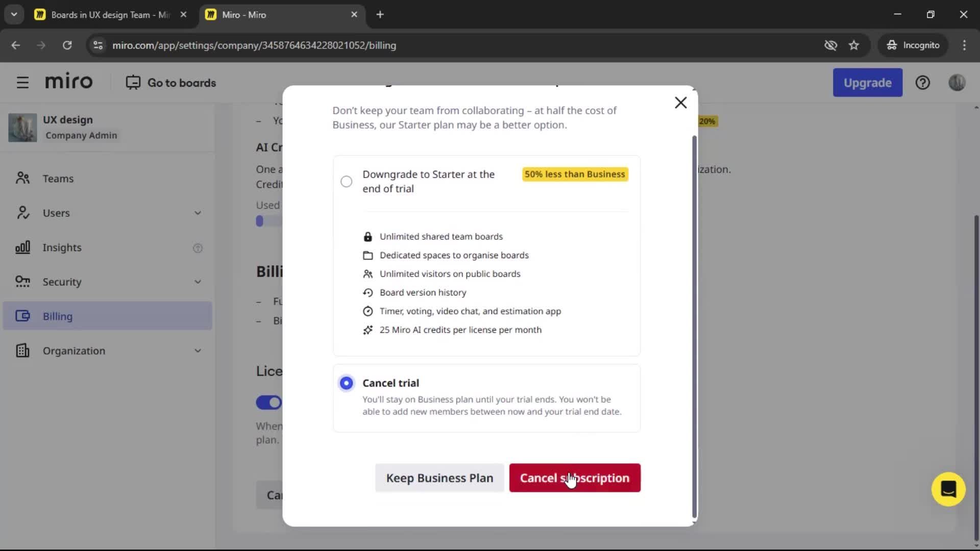Open Teams in the sidebar

tap(107, 179)
